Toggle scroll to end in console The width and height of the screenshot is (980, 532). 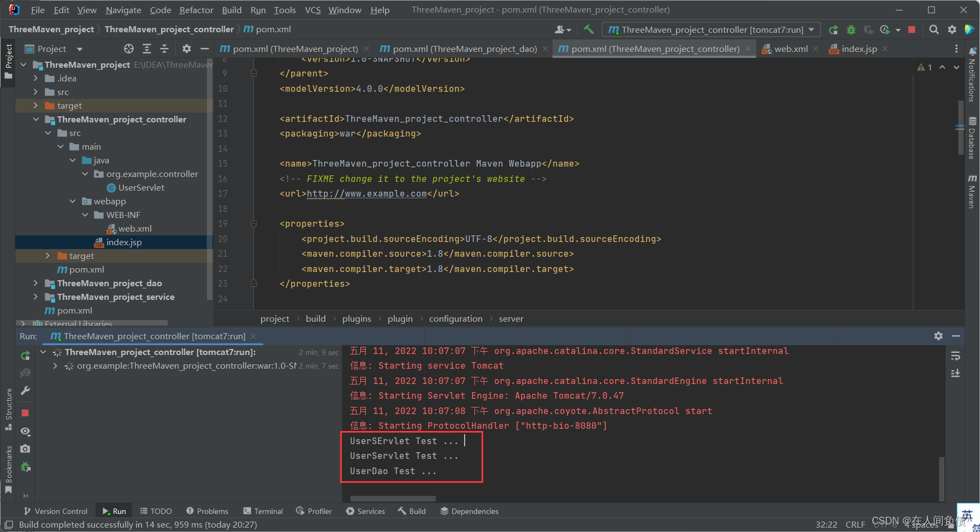(x=955, y=373)
